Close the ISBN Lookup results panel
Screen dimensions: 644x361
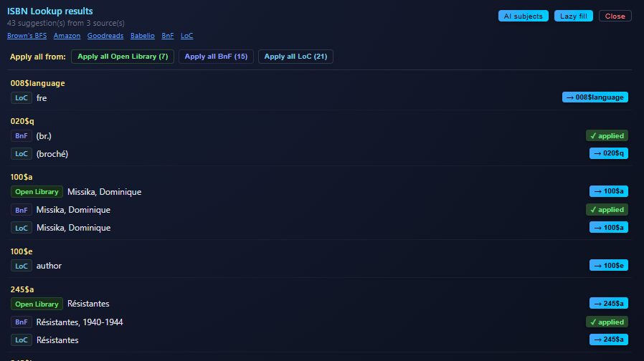[x=615, y=16]
